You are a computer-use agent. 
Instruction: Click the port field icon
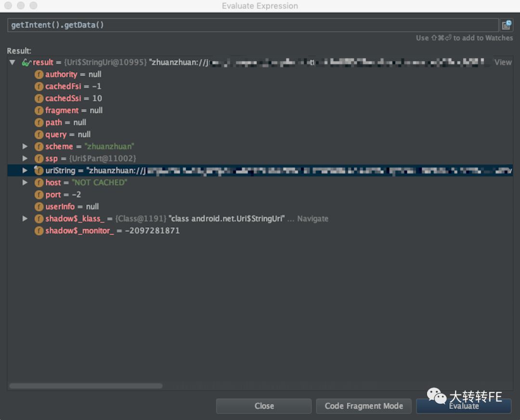tap(39, 195)
